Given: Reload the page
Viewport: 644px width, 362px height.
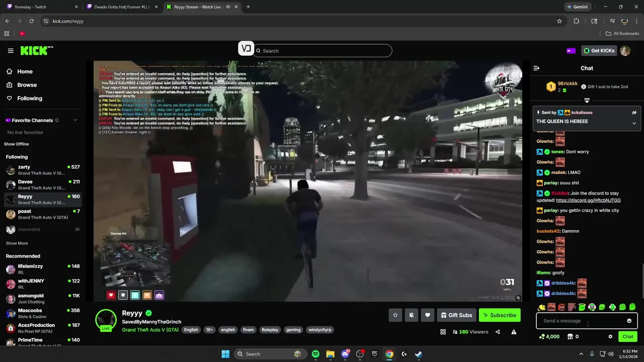Looking at the screenshot, I should coord(32,21).
